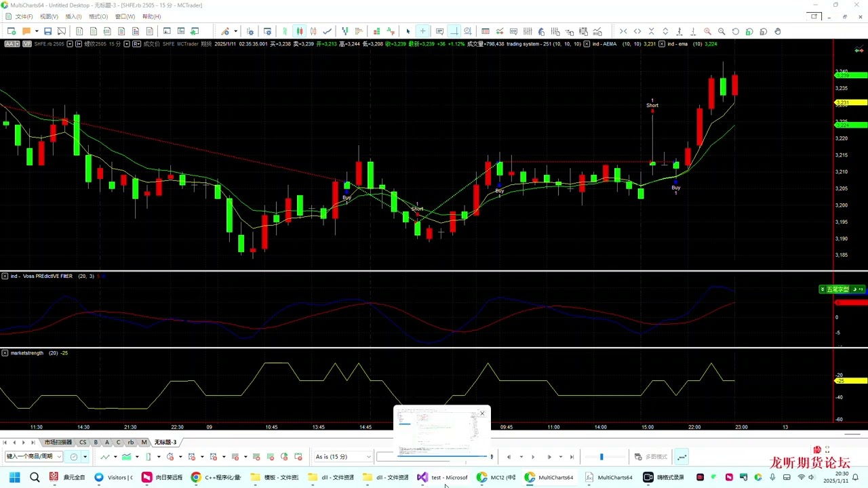Screen dimensions: 868x488
Task: Select the candlestick chart style icon
Action: point(299,31)
